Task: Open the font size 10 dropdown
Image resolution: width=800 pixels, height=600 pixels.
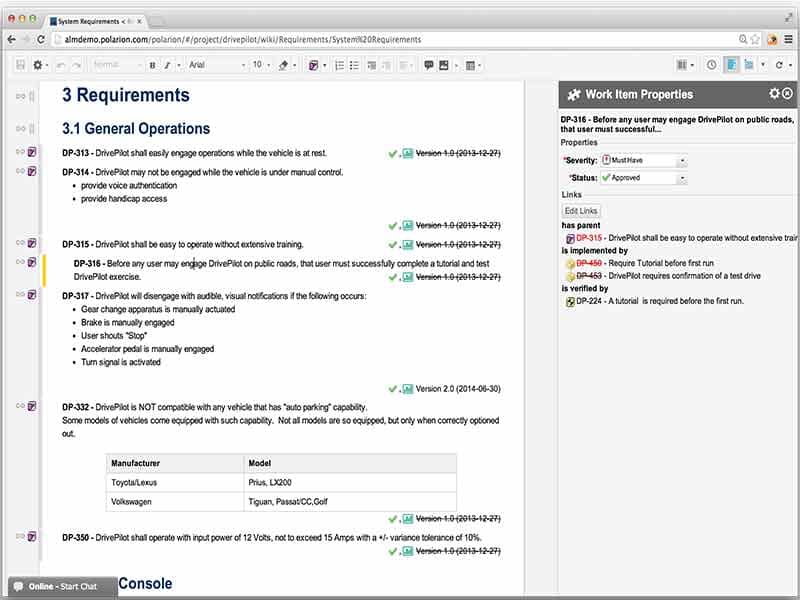Action: [x=261, y=65]
